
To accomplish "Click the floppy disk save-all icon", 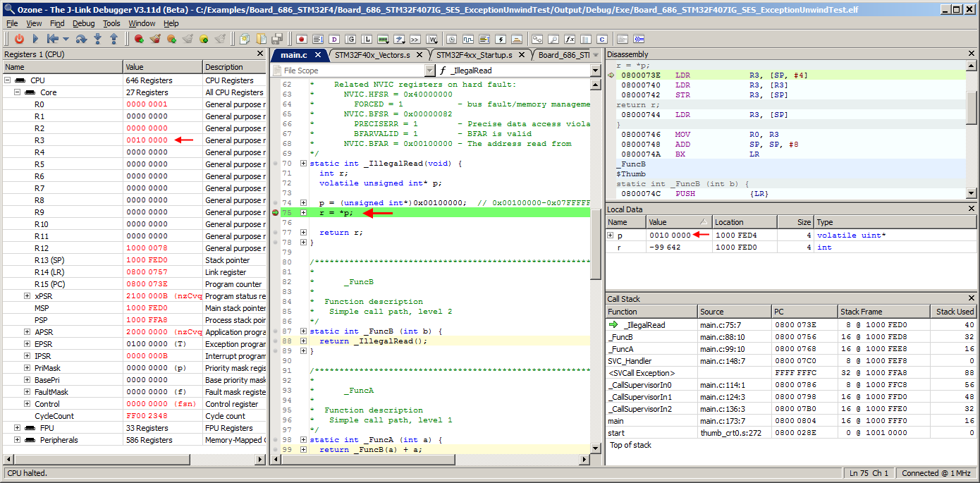I will coord(277,39).
